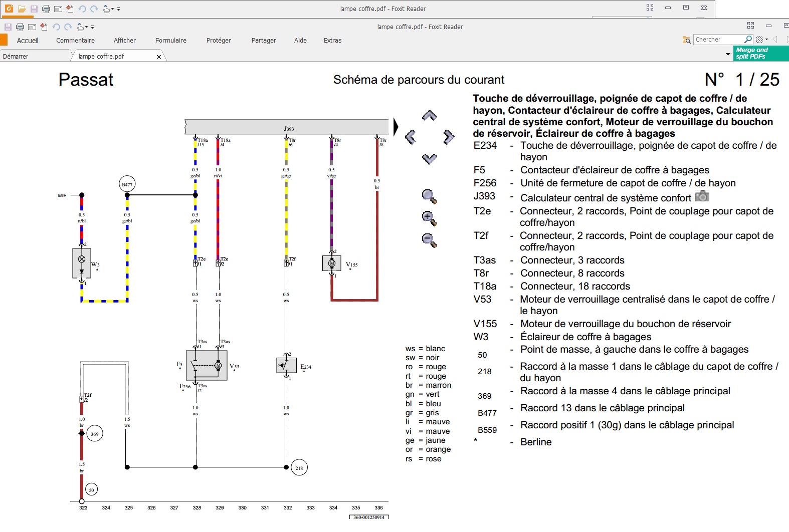Click the B477 circle in the wiring diagram
Image resolution: width=789 pixels, height=532 pixels.
pyautogui.click(x=127, y=184)
